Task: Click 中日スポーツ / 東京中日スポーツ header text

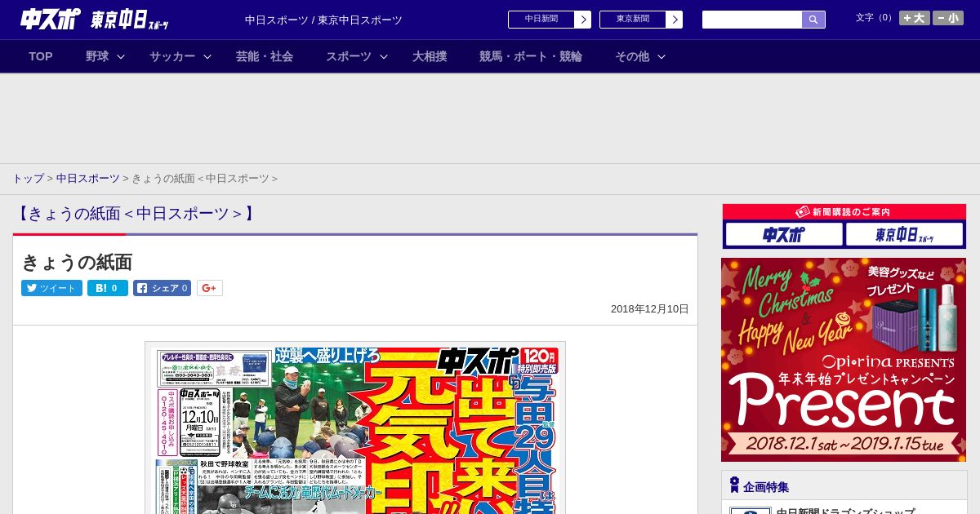Action: pyautogui.click(x=323, y=20)
